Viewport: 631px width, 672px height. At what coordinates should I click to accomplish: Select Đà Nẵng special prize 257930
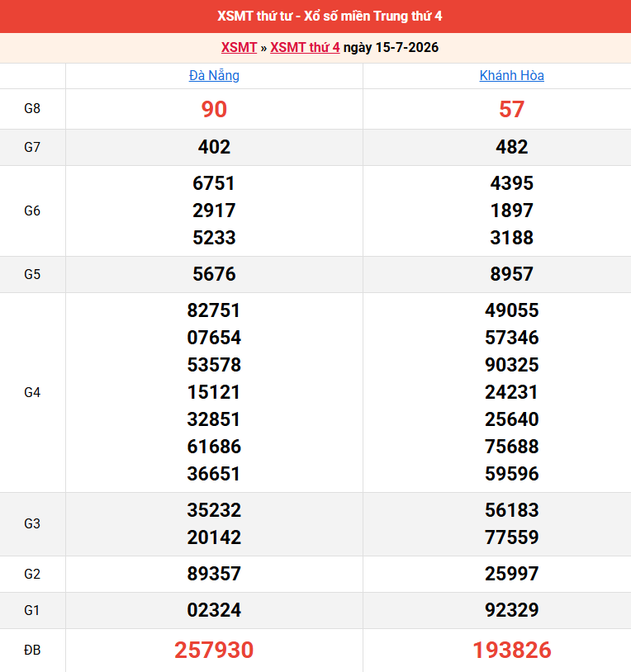coord(214,650)
